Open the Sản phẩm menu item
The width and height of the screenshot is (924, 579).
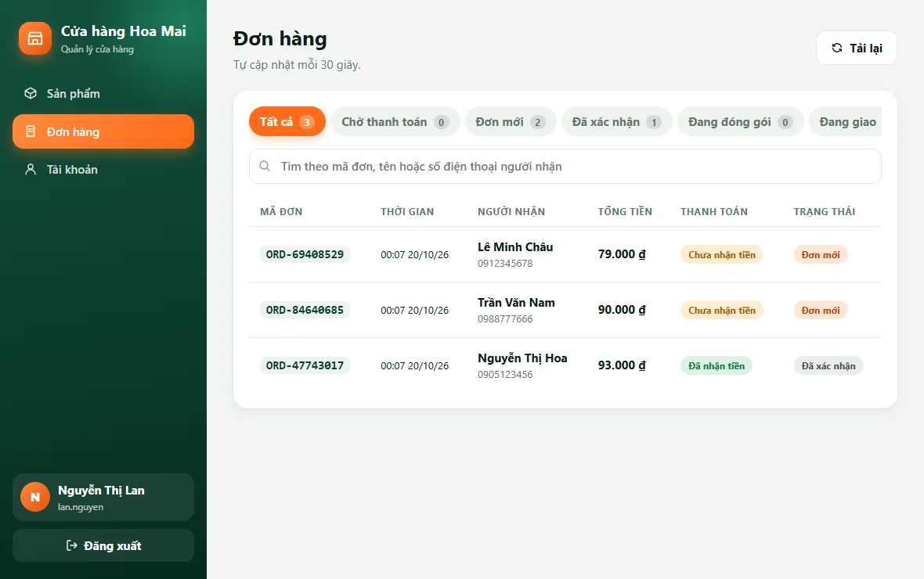(x=103, y=93)
